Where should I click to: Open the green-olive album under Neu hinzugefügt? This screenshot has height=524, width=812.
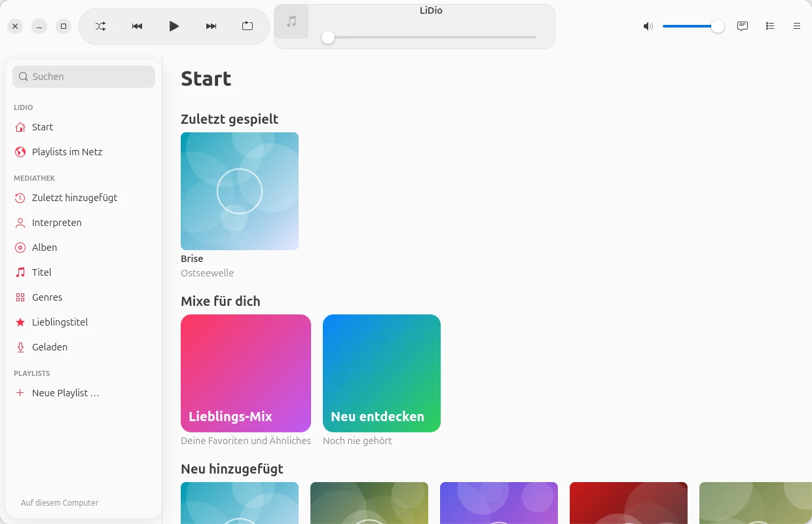click(369, 503)
